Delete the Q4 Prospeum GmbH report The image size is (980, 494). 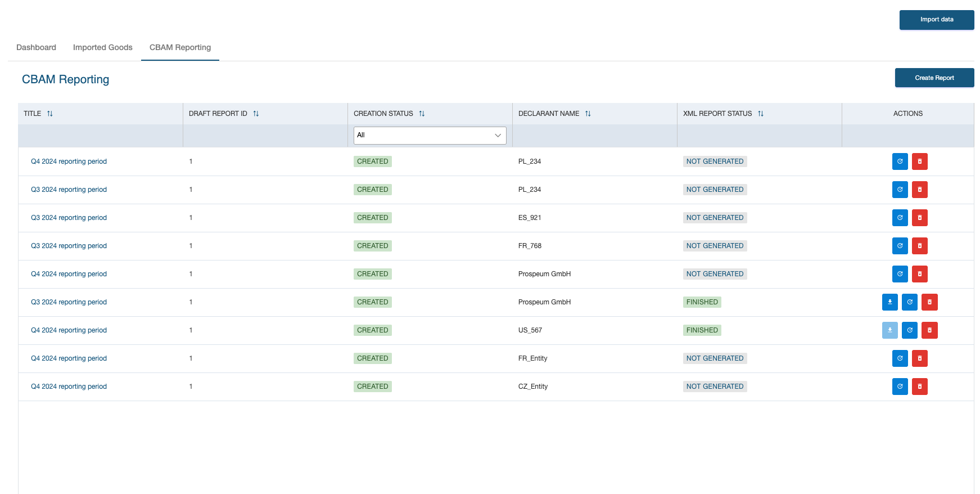click(919, 274)
